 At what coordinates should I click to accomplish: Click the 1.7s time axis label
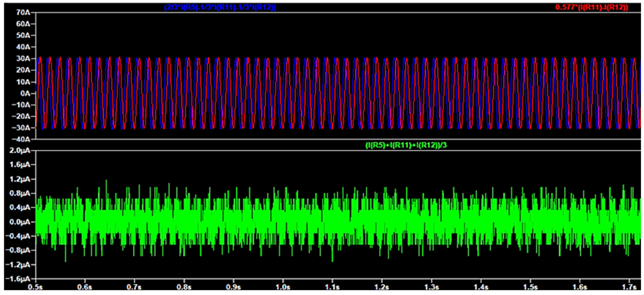(x=629, y=287)
